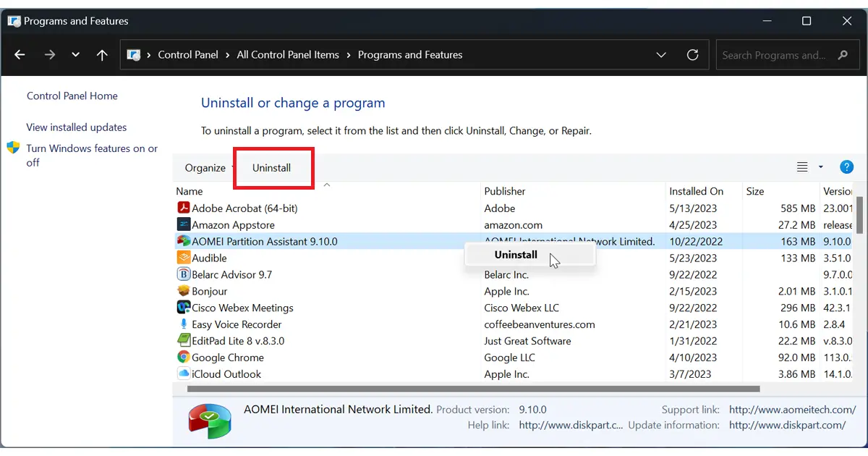This screenshot has height=456, width=868.
Task: Click the Just Great Software publisher cell
Action: (x=528, y=341)
